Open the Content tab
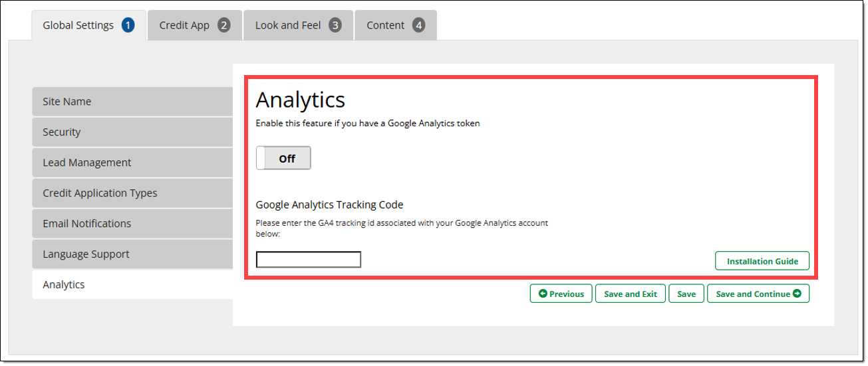 coord(385,25)
